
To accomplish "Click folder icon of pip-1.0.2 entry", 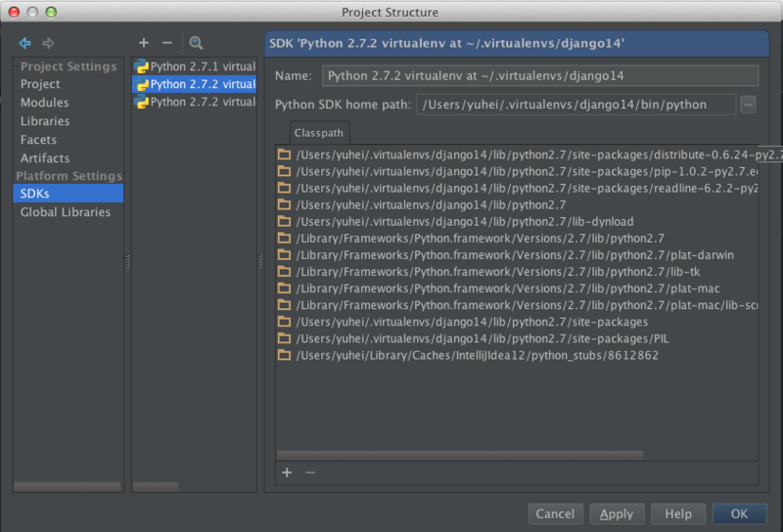I will [285, 171].
